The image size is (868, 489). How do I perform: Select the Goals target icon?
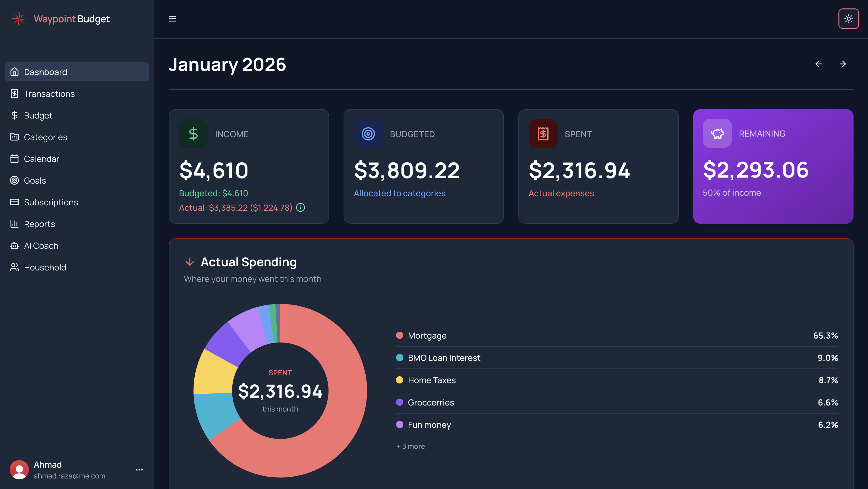coord(14,180)
